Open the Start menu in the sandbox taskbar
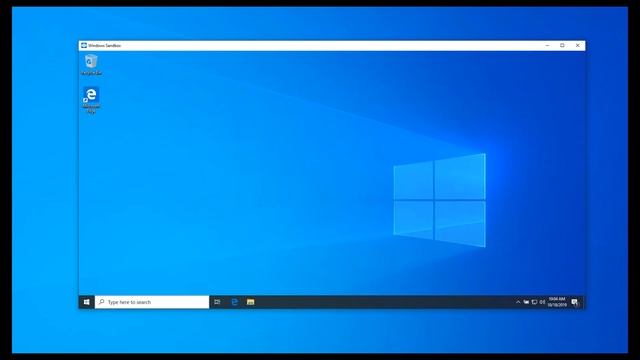 87,302
